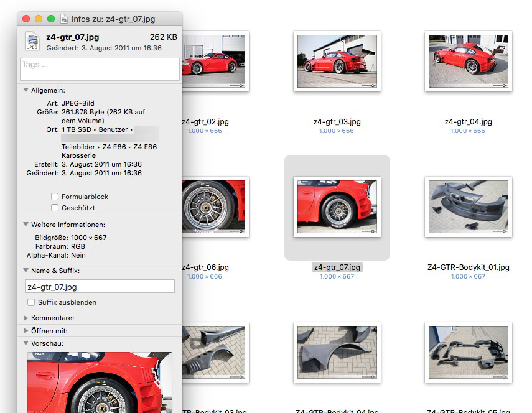Image resolution: width=532 pixels, height=413 pixels.
Task: Click the Alpha-Kanal value Nein
Action: point(78,256)
